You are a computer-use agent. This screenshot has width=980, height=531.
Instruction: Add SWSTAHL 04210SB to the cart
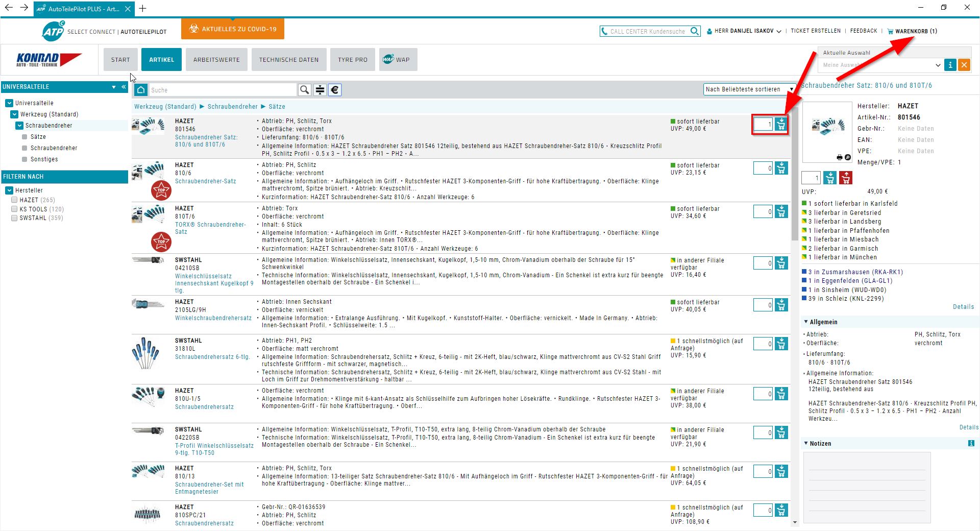(x=781, y=263)
